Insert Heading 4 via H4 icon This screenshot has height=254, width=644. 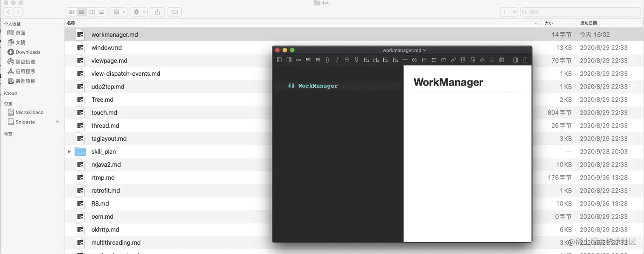pos(395,60)
